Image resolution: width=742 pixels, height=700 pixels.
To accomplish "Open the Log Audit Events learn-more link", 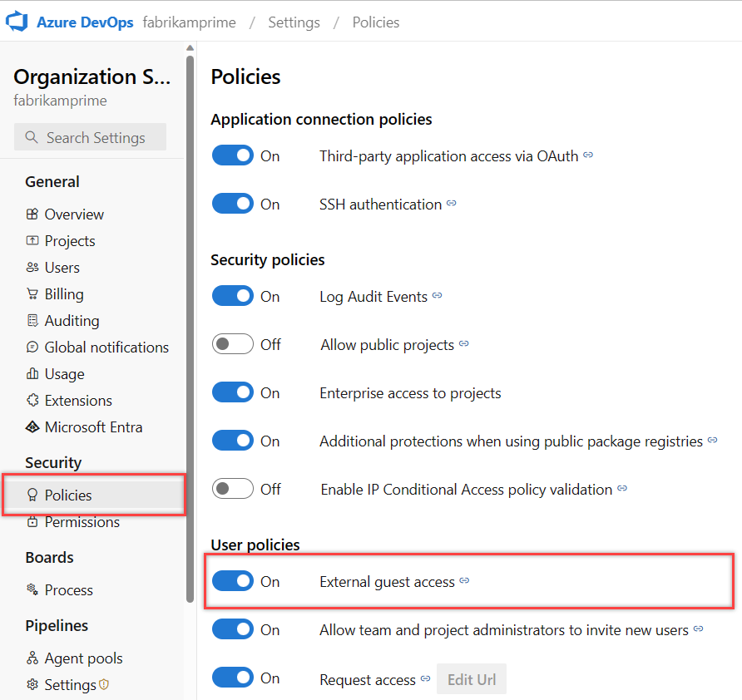I will [x=438, y=295].
